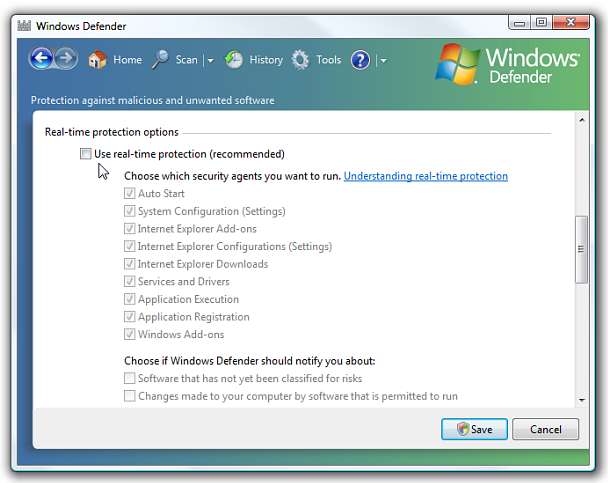
Task: Toggle Windows Add-ons checkbox
Action: pos(130,334)
